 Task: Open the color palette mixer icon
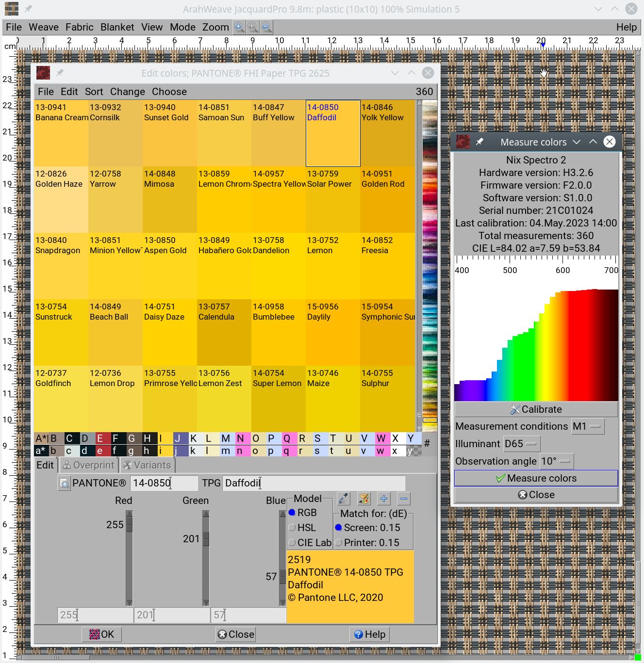pyautogui.click(x=364, y=499)
